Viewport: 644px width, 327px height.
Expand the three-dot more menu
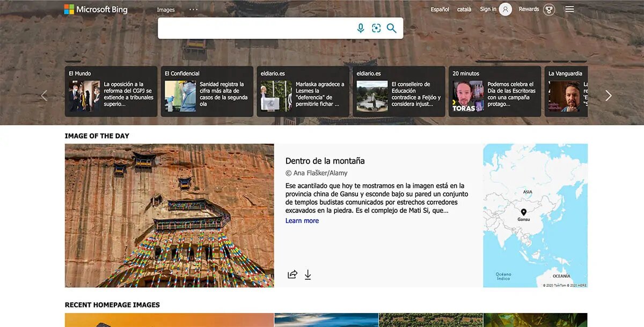pos(194,10)
